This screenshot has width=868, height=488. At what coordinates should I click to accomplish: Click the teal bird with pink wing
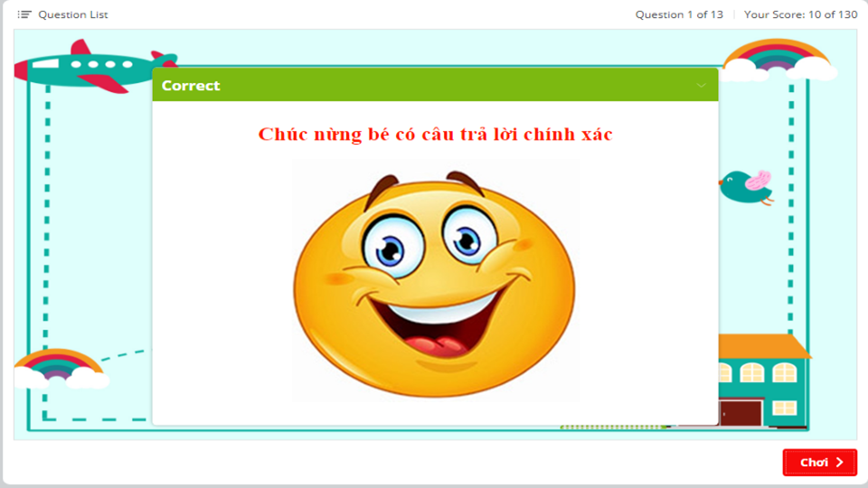[x=747, y=186]
